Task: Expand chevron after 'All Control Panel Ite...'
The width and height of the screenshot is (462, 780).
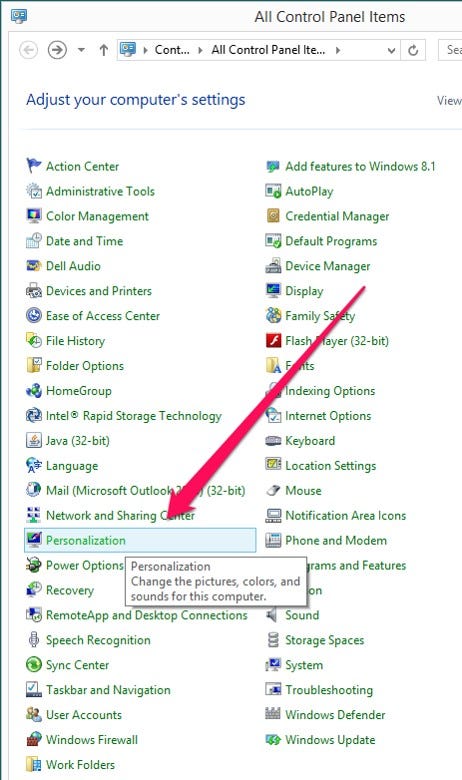Action: (x=338, y=50)
